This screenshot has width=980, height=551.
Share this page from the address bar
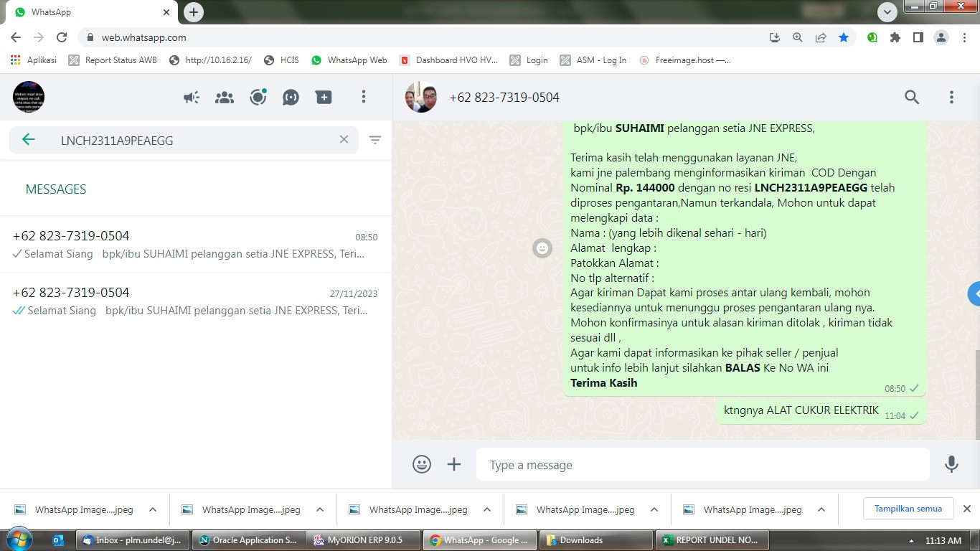click(x=821, y=37)
